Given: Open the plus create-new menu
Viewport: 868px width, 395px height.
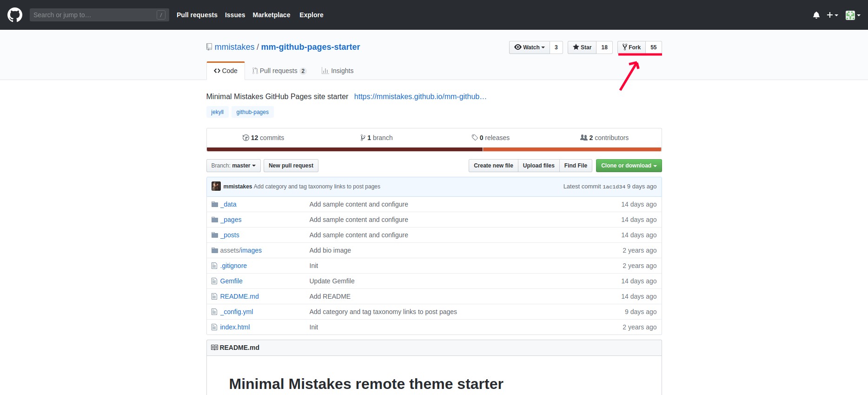Looking at the screenshot, I should 832,15.
